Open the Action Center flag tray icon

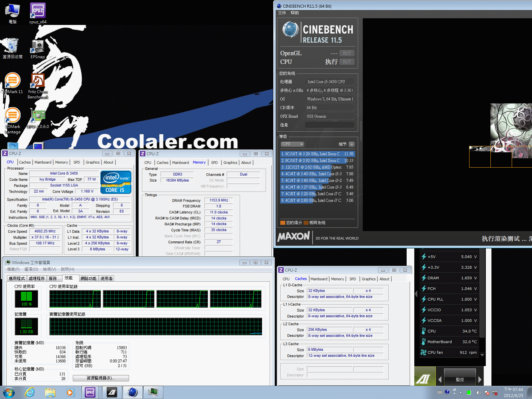click(487, 393)
